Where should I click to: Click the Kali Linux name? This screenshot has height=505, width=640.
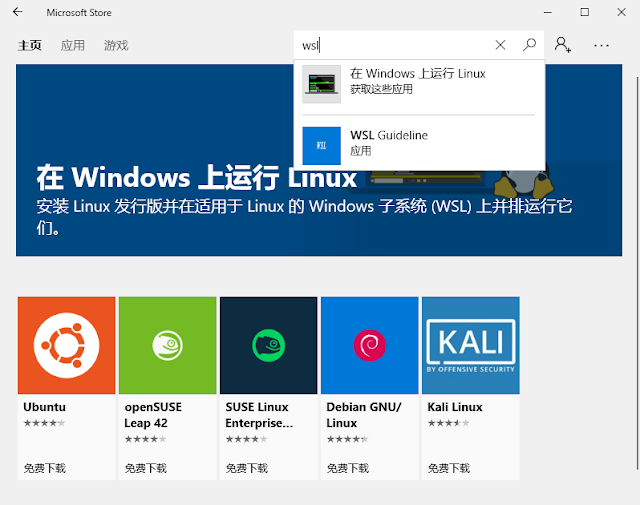455,407
